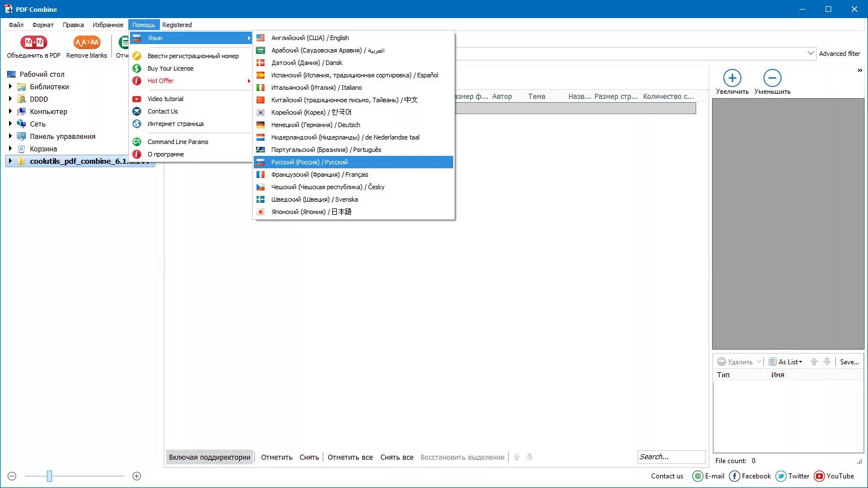This screenshot has width=868, height=488.
Task: Choose Español language entry
Action: coord(353,75)
